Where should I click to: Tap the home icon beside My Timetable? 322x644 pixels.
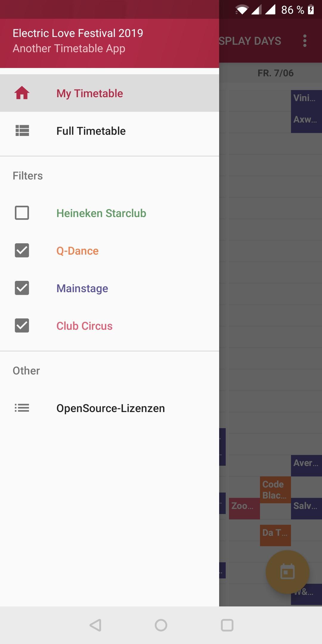click(22, 93)
